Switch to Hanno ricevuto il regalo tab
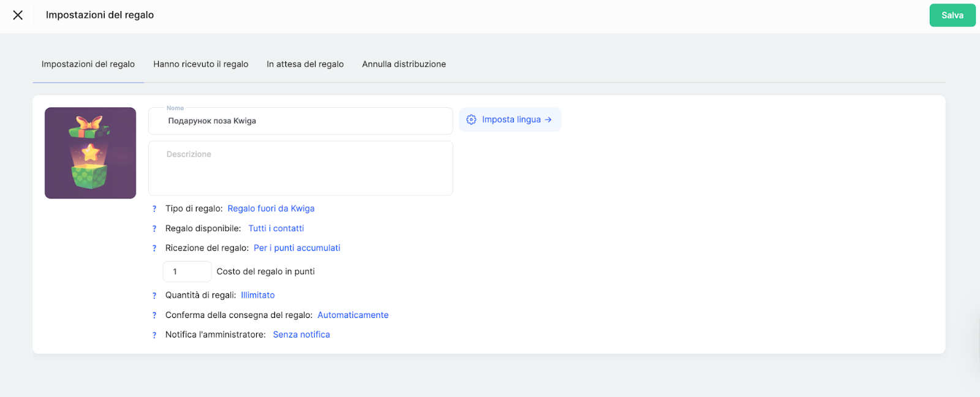980x397 pixels. 200,64
